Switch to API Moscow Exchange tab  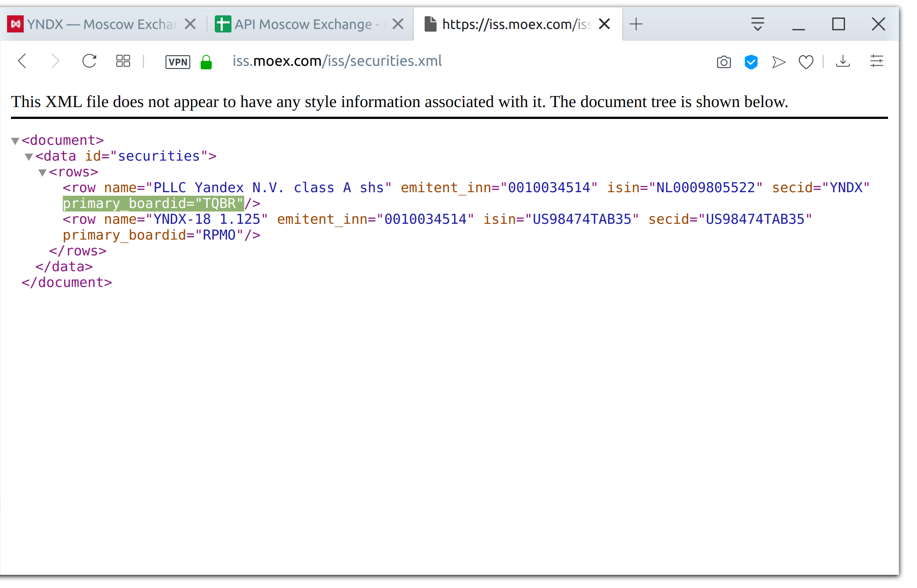coord(303,24)
